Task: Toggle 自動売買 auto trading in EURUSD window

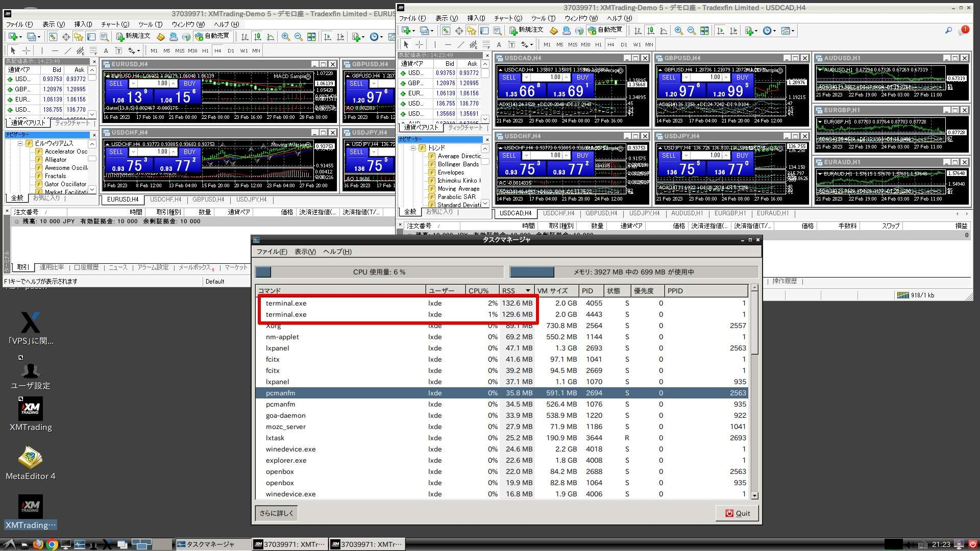Action: (x=212, y=36)
